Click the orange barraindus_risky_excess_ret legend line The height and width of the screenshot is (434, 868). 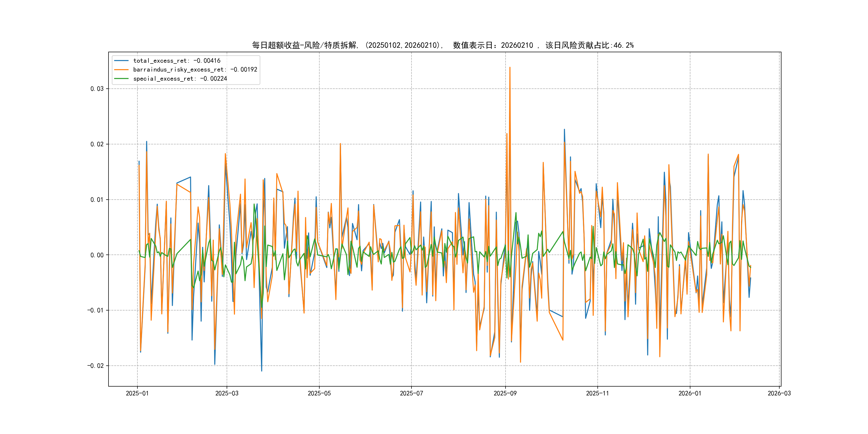pyautogui.click(x=121, y=70)
